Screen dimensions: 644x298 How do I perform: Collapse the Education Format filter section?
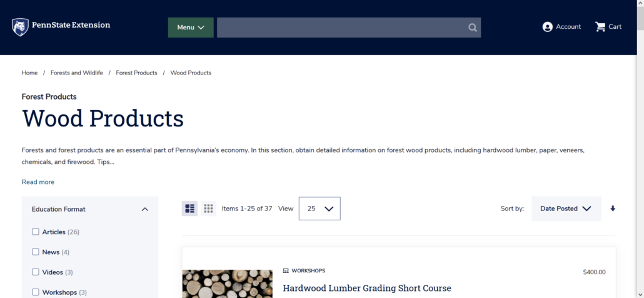[144, 209]
